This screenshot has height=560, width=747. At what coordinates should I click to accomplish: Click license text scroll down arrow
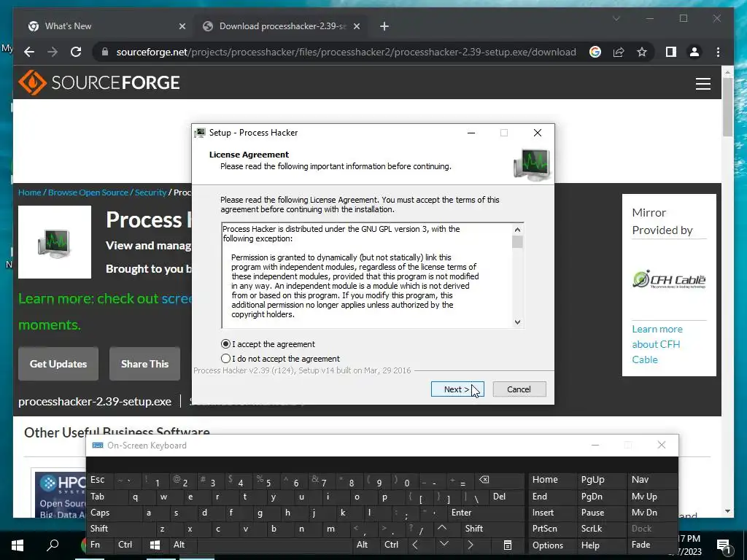click(517, 322)
